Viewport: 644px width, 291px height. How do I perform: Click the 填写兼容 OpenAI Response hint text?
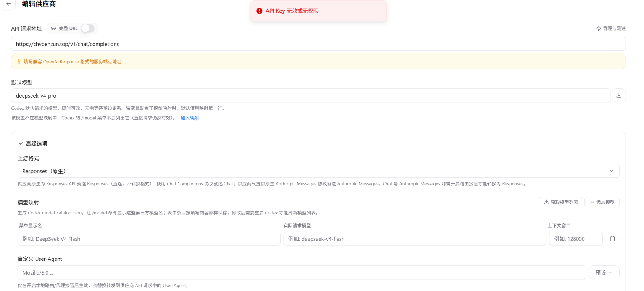[x=73, y=62]
